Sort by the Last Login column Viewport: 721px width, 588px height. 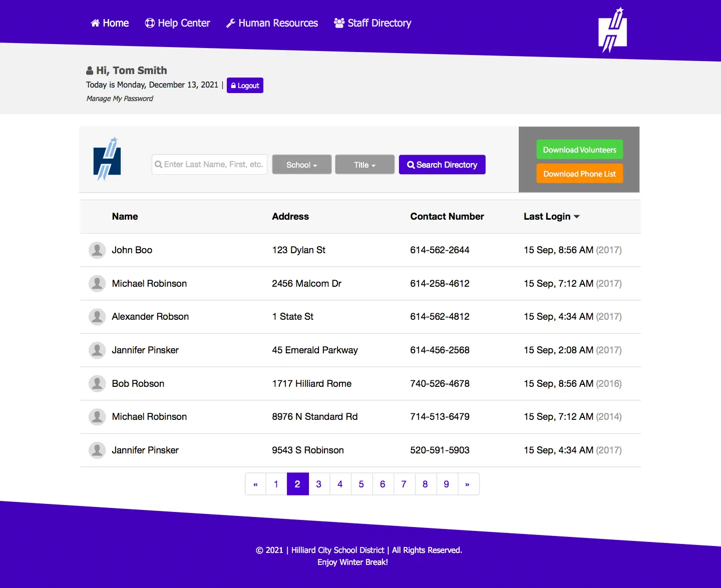pyautogui.click(x=551, y=217)
